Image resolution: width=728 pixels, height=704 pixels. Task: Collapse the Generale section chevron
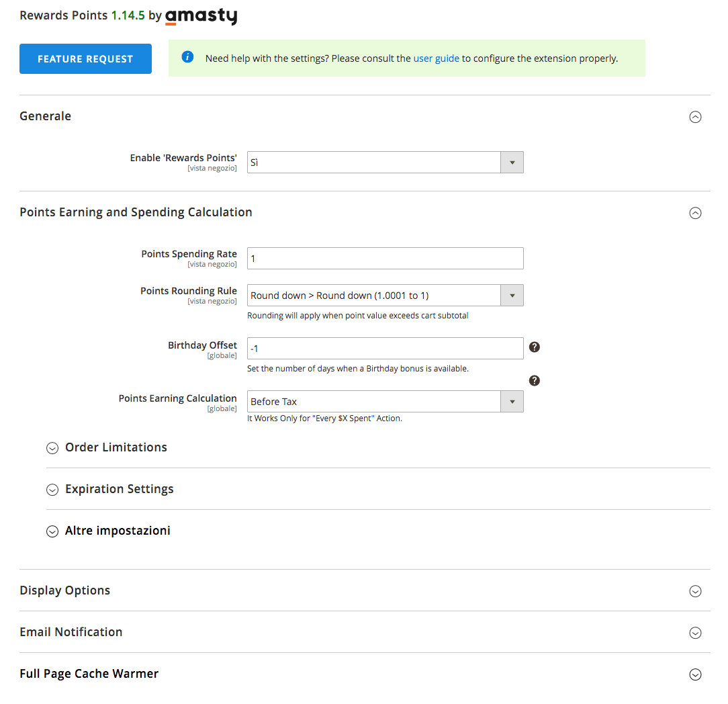pos(695,117)
